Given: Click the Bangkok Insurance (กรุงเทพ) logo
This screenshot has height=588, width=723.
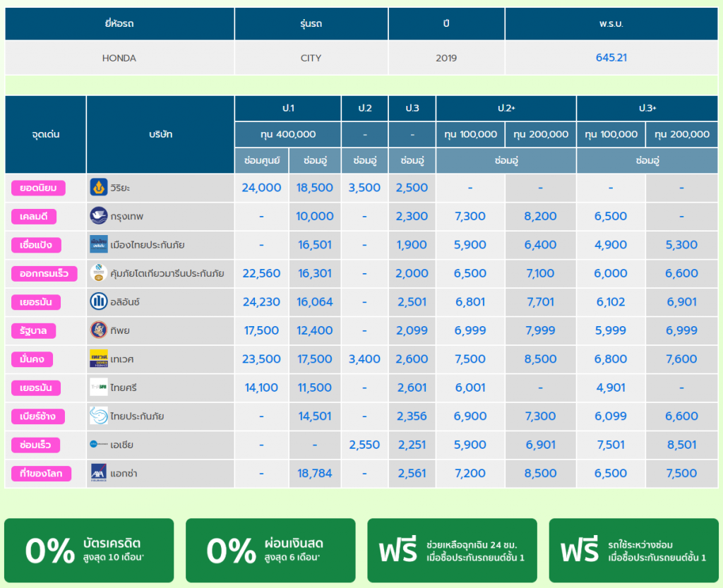Looking at the screenshot, I should (x=99, y=216).
